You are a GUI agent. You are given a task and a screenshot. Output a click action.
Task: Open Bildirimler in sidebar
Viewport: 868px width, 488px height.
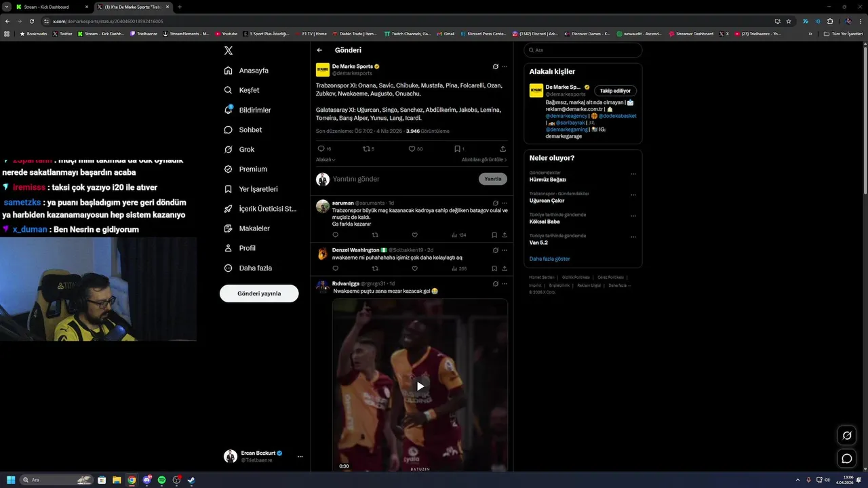(248, 110)
